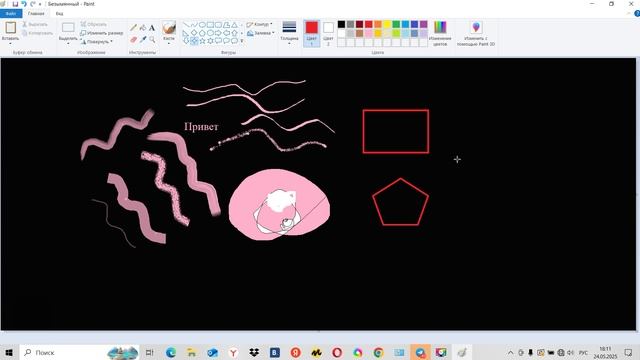Pick the Right arrow shape

coord(218,33)
